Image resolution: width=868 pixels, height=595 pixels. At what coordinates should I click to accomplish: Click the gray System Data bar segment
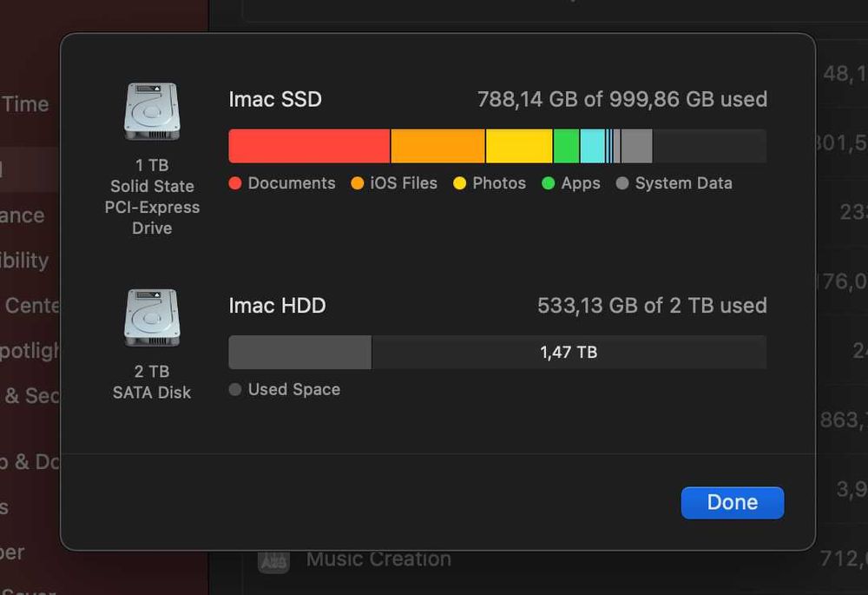pyautogui.click(x=636, y=146)
